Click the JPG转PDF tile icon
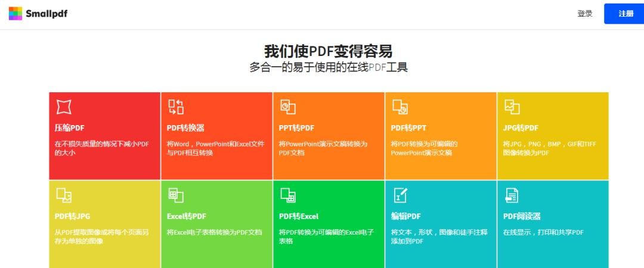The height and width of the screenshot is (268, 644). click(512, 107)
